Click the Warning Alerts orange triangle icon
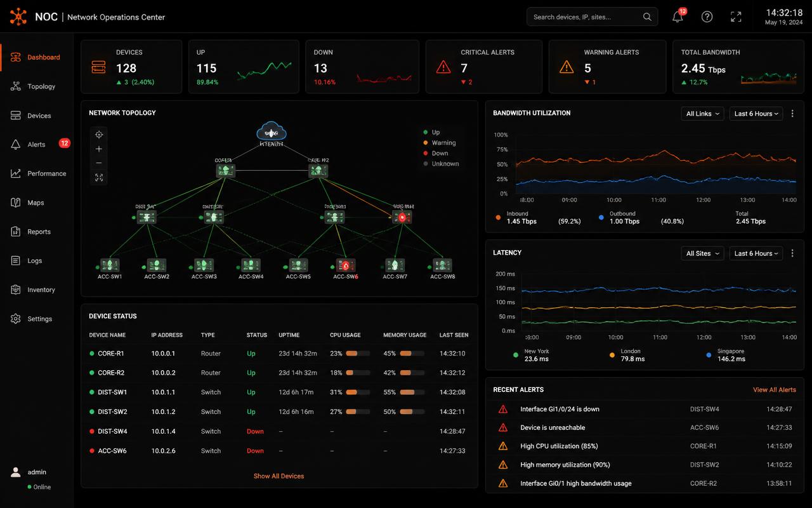Screen dimensions: 812x508 [566, 67]
